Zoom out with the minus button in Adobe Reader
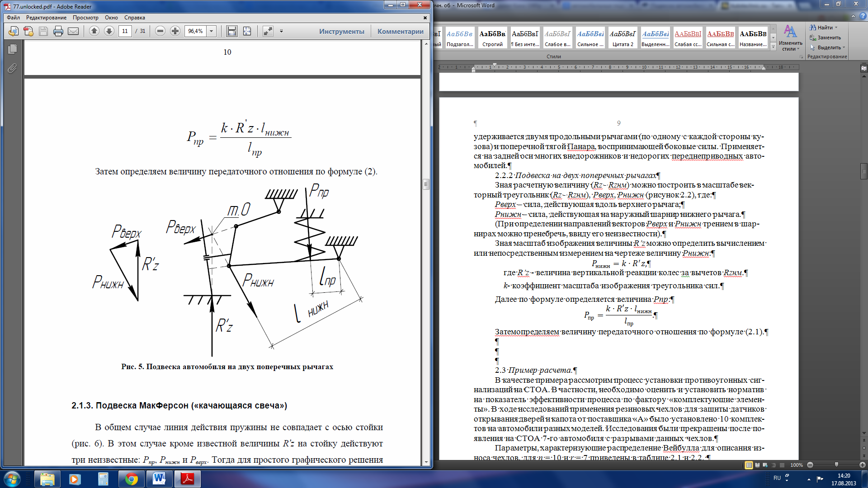 [160, 31]
